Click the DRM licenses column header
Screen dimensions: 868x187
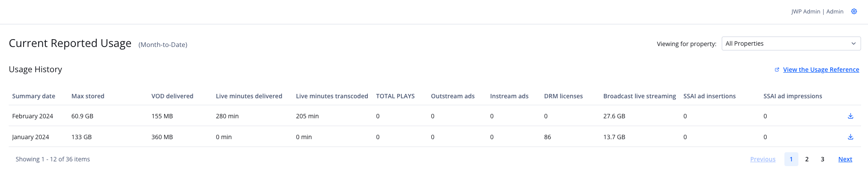563,96
